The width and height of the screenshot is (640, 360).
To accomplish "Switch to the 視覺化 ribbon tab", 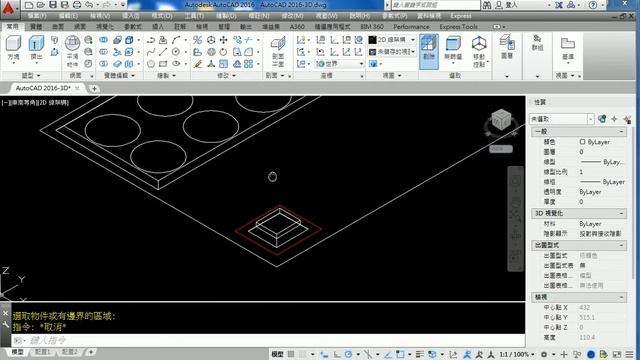I will tap(104, 27).
